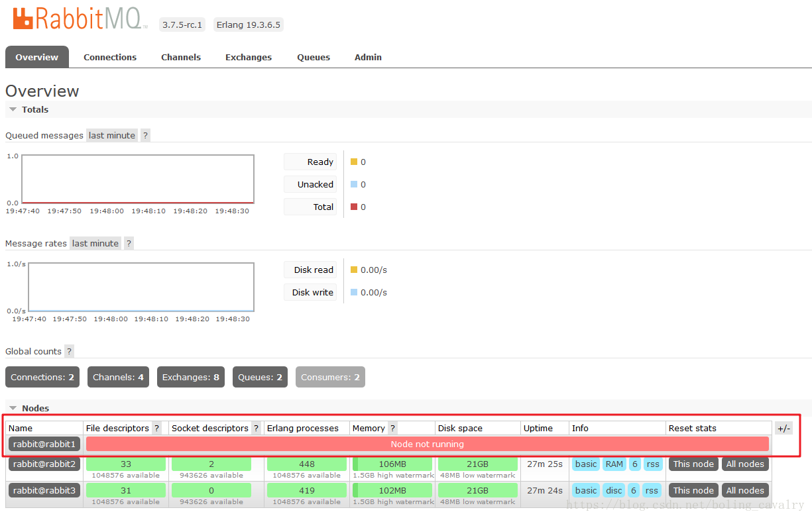Reset stats All nodes in rabbit@rabbit2 row
The height and width of the screenshot is (518, 812).
pyautogui.click(x=745, y=464)
